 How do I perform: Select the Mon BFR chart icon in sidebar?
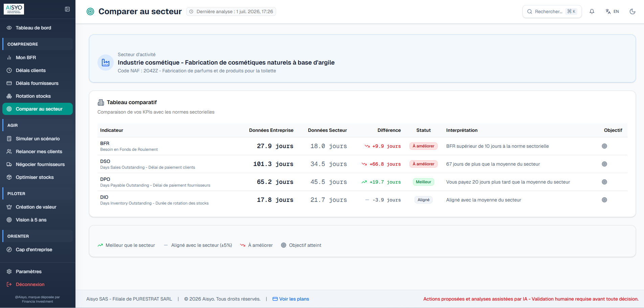click(x=9, y=57)
